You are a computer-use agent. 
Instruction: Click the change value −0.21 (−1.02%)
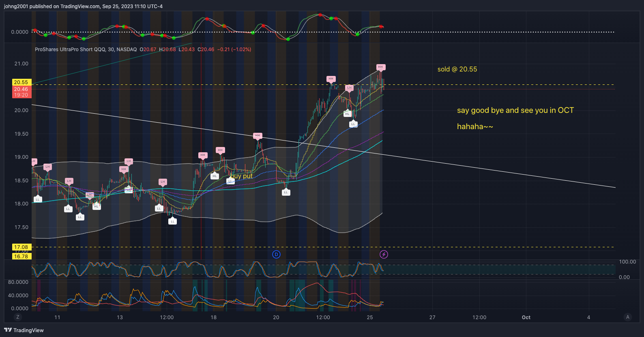pos(234,49)
